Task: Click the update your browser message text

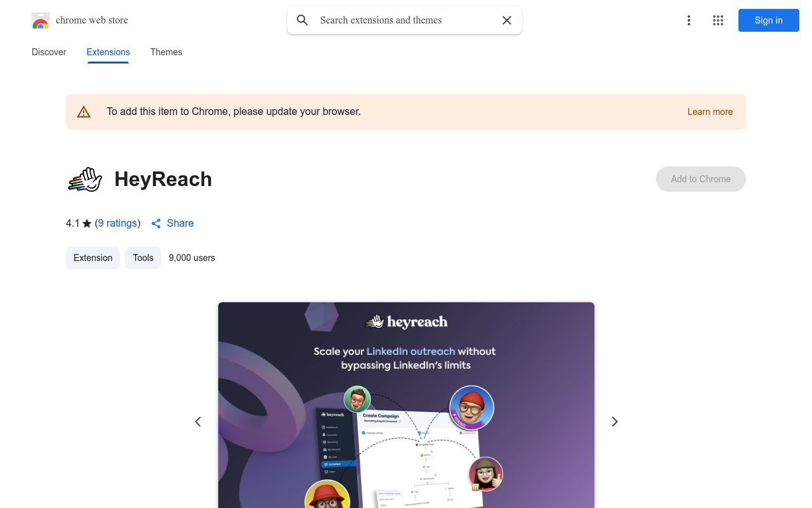Action: pyautogui.click(x=233, y=112)
